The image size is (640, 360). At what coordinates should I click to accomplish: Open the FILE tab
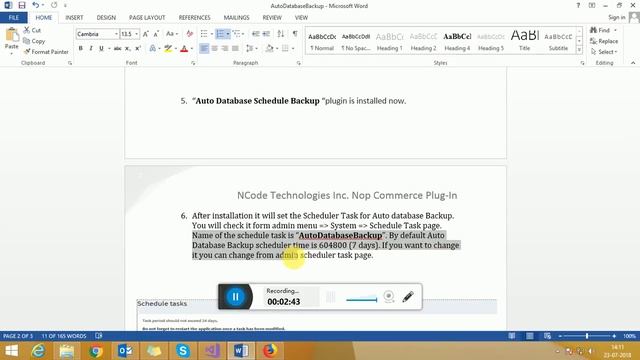point(13,18)
